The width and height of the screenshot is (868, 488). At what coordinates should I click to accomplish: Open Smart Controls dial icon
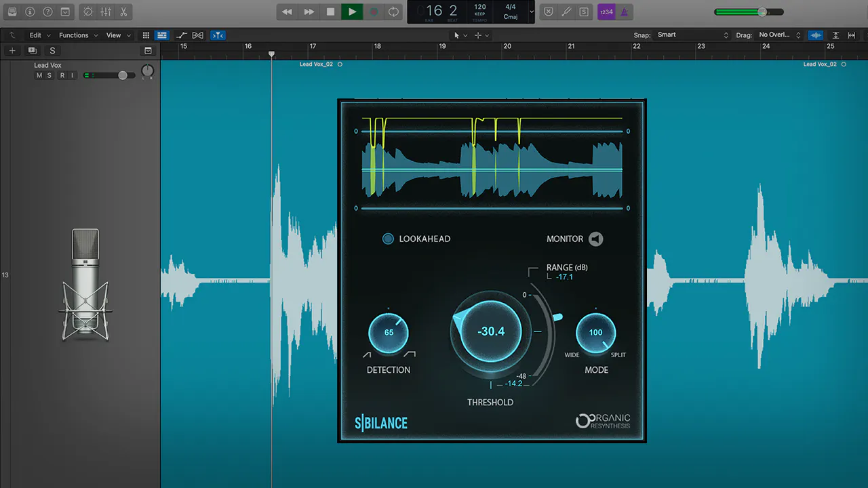[87, 12]
